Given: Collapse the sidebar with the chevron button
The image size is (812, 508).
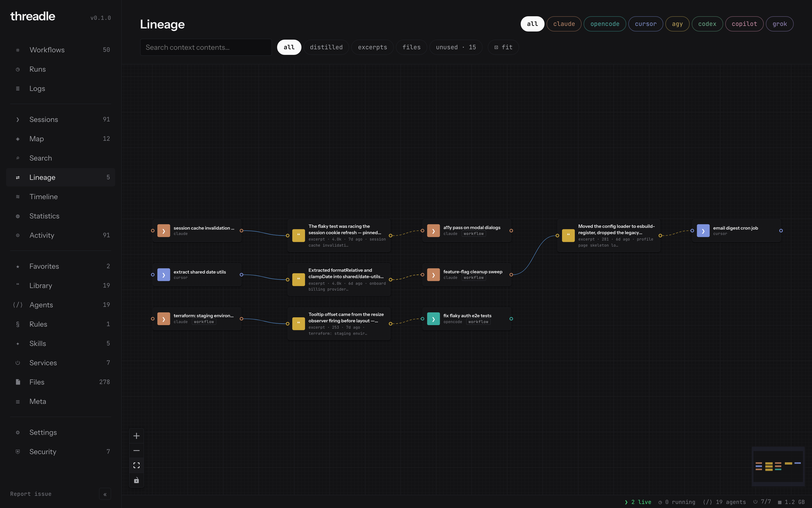Looking at the screenshot, I should coord(105,494).
